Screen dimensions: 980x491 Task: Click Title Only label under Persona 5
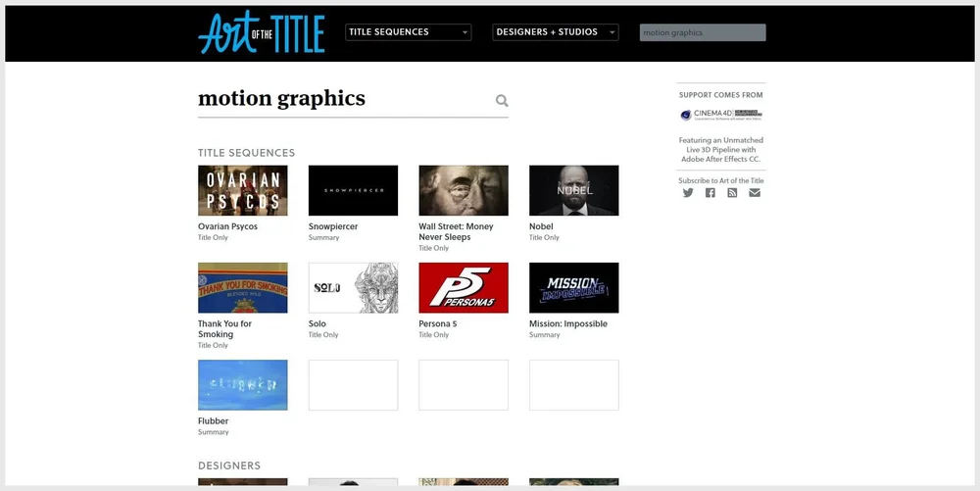point(434,335)
